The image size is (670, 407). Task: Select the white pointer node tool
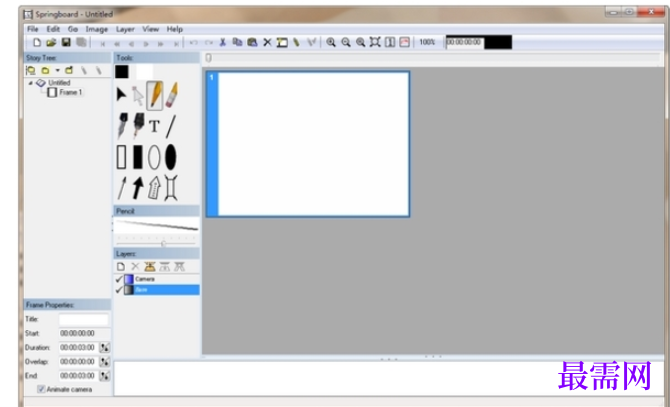(x=138, y=96)
